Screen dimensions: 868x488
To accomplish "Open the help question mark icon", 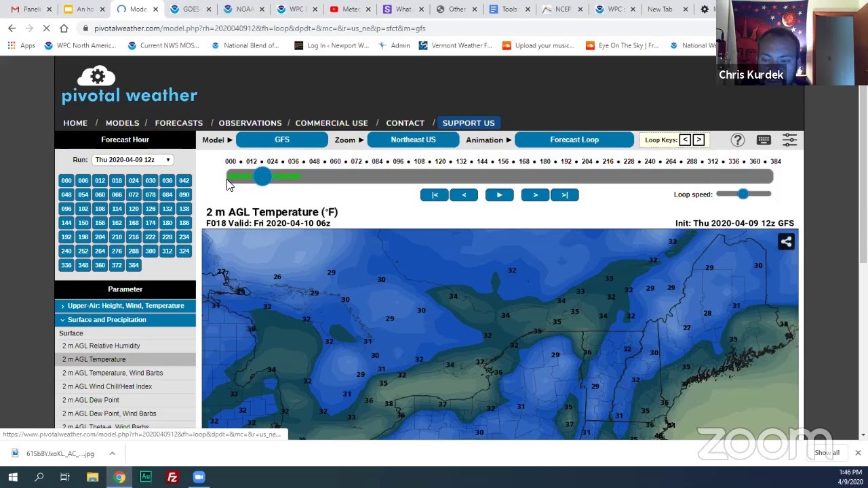I will pos(737,140).
